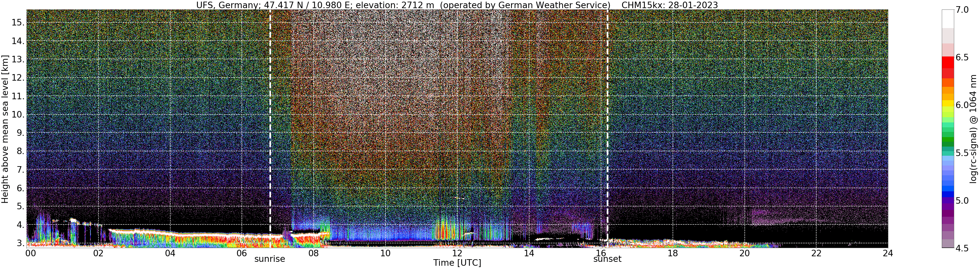The image size is (980, 269).
Task: Click the x-axis tick label 20
Action: [745, 253]
